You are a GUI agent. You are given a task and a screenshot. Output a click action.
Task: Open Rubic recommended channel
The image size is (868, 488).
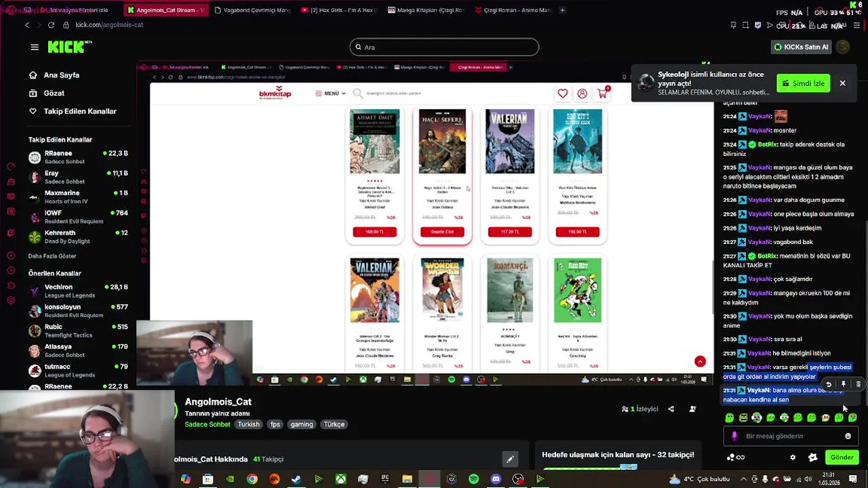78,331
